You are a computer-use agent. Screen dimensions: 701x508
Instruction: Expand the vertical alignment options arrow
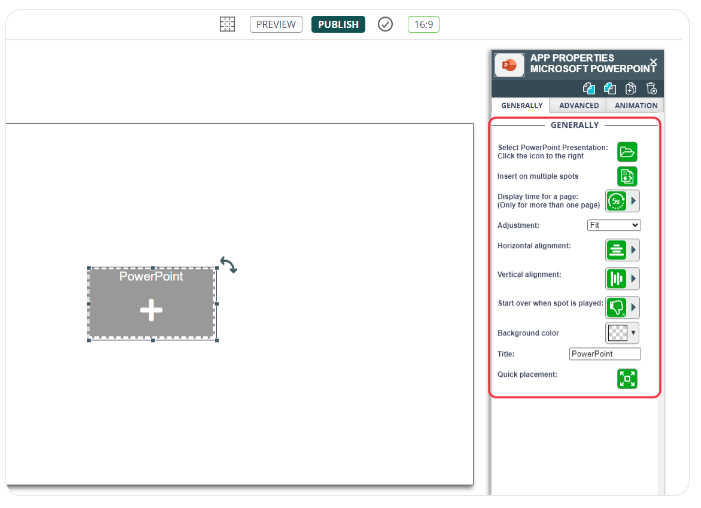pos(633,279)
